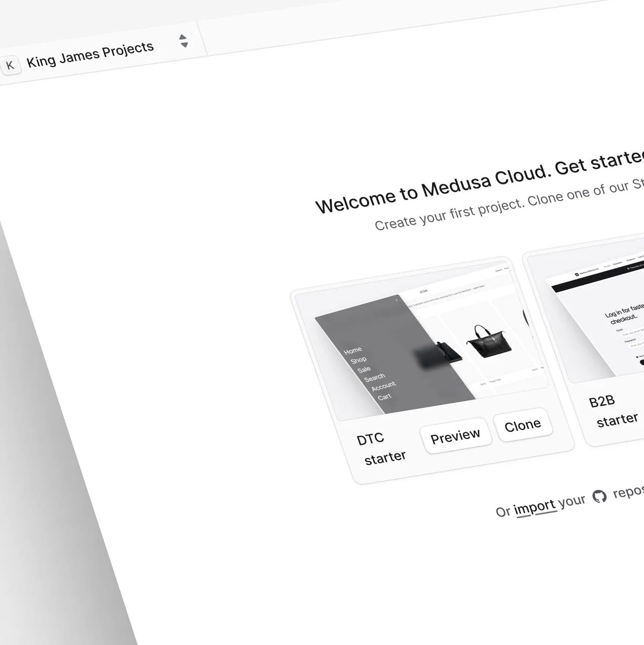
Task: Select the DTC starter label
Action: tap(381, 448)
